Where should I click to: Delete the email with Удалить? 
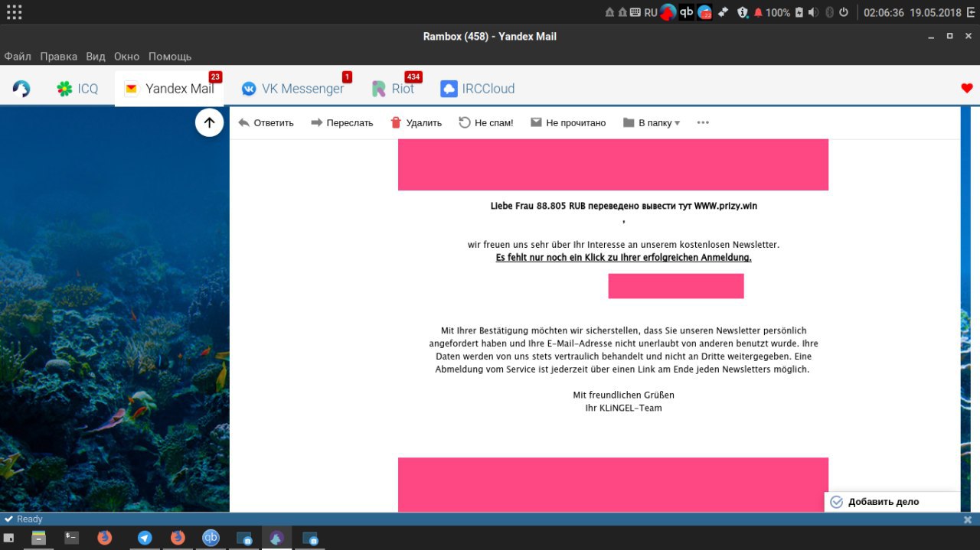pyautogui.click(x=416, y=122)
